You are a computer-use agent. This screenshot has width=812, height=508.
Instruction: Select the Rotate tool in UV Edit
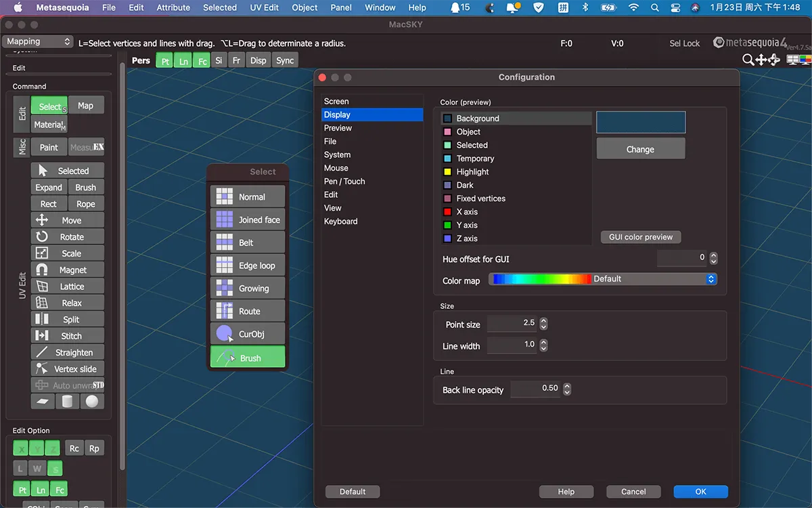pos(68,237)
